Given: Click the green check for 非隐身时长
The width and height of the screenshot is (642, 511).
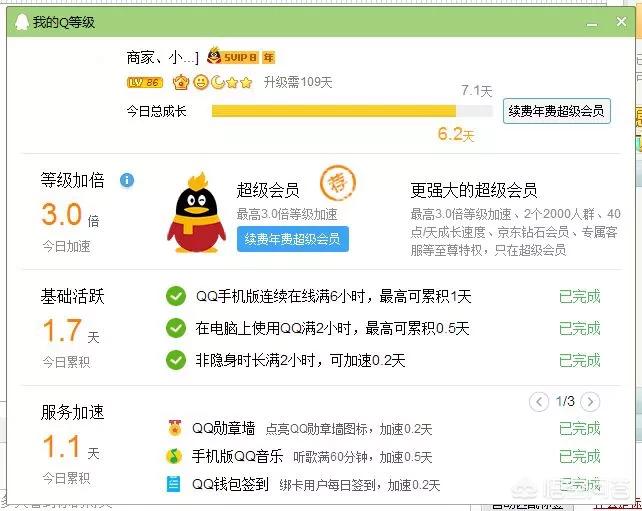Looking at the screenshot, I should coord(176,360).
